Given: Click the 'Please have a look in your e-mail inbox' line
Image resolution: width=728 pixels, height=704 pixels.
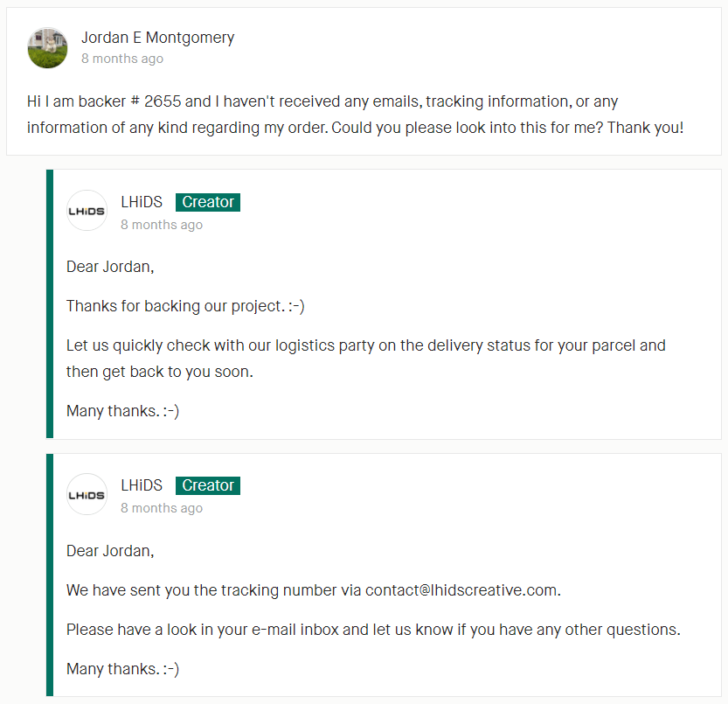Looking at the screenshot, I should (x=373, y=630).
